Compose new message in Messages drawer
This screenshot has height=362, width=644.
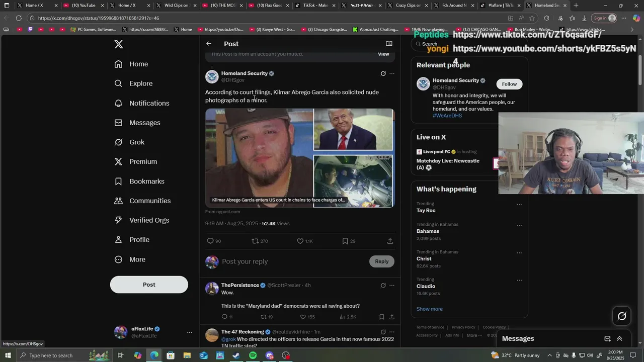coord(607,339)
